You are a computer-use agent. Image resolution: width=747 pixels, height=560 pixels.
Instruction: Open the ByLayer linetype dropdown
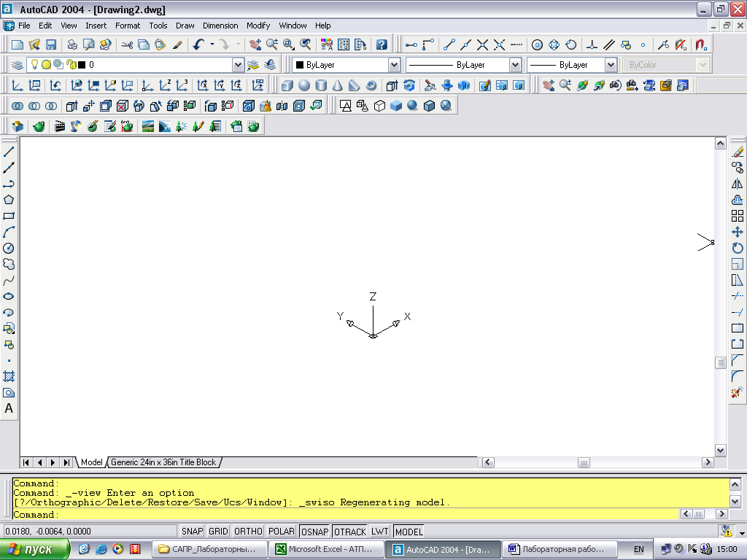point(515,65)
